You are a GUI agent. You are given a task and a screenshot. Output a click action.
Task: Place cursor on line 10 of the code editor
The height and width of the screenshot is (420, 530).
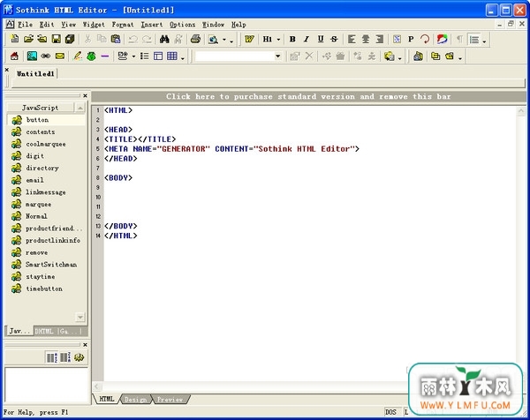click(310, 197)
